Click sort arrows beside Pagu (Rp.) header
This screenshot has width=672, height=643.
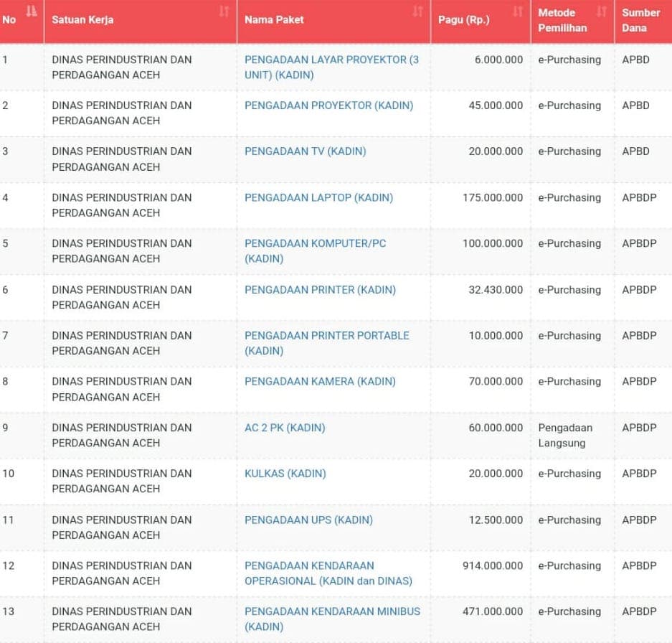tap(518, 11)
